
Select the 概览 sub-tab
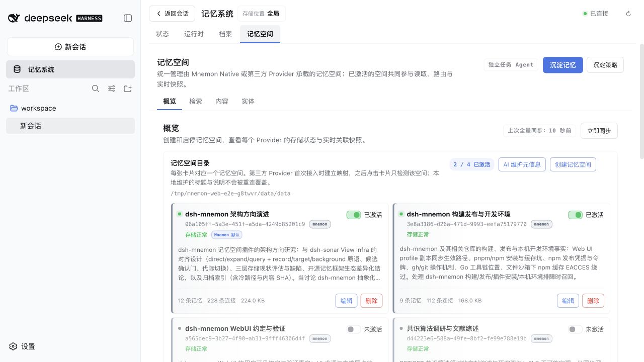click(x=170, y=101)
